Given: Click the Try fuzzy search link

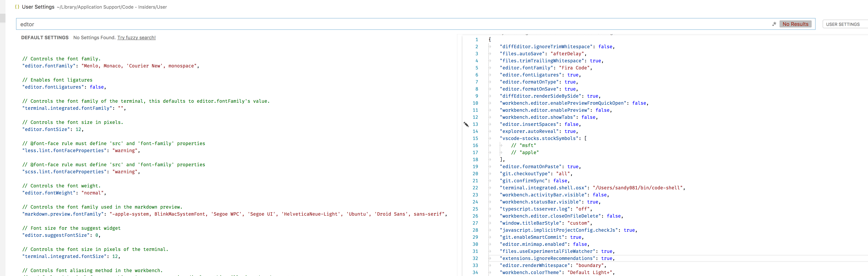Looking at the screenshot, I should click(136, 37).
